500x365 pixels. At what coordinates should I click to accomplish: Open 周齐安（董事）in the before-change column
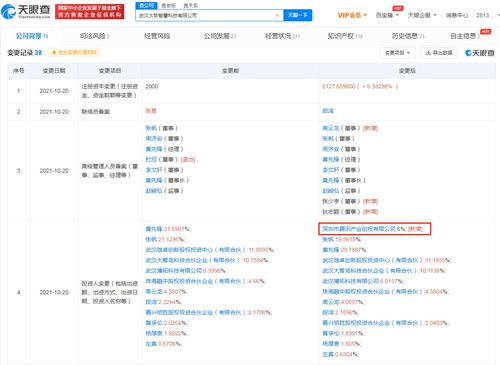pyautogui.click(x=154, y=138)
